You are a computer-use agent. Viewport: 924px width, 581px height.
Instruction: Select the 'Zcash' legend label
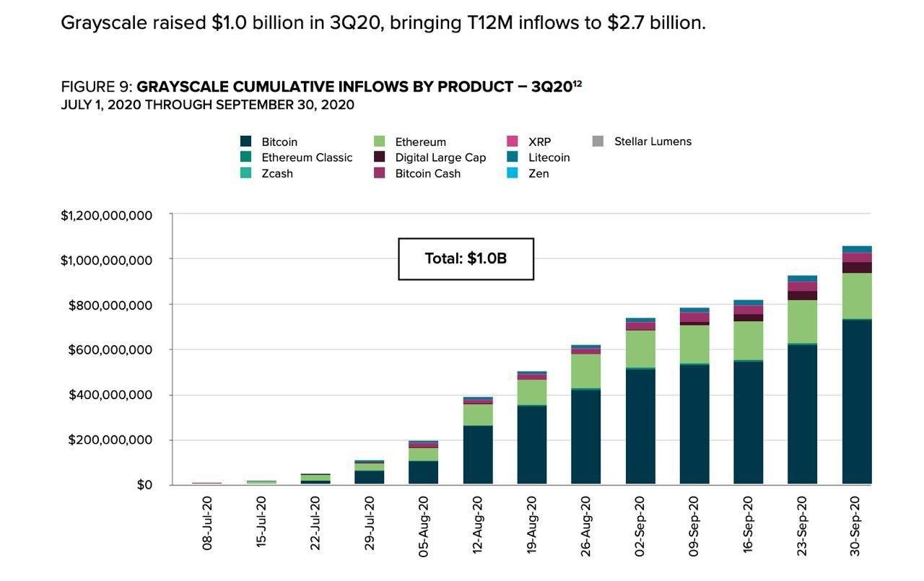click(x=277, y=173)
